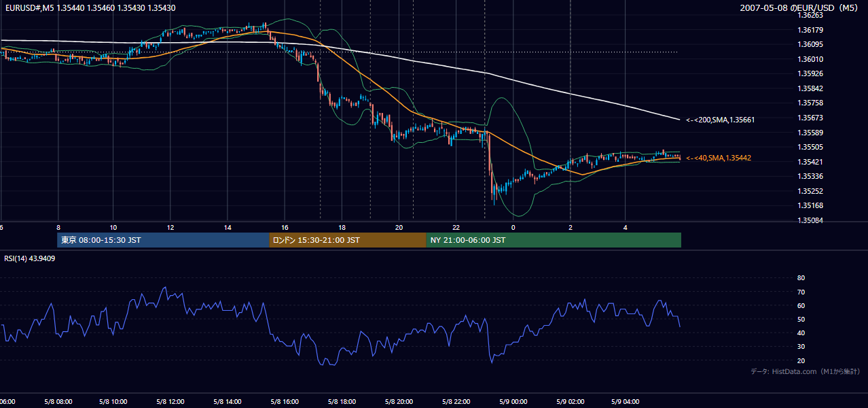Click the London 15:30-21:00 JST session bar

click(x=348, y=240)
